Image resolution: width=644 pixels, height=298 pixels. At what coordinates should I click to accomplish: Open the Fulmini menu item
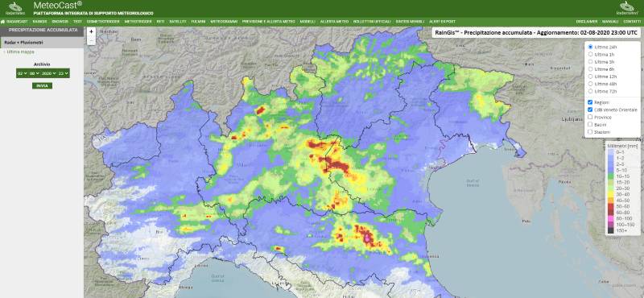point(198,22)
